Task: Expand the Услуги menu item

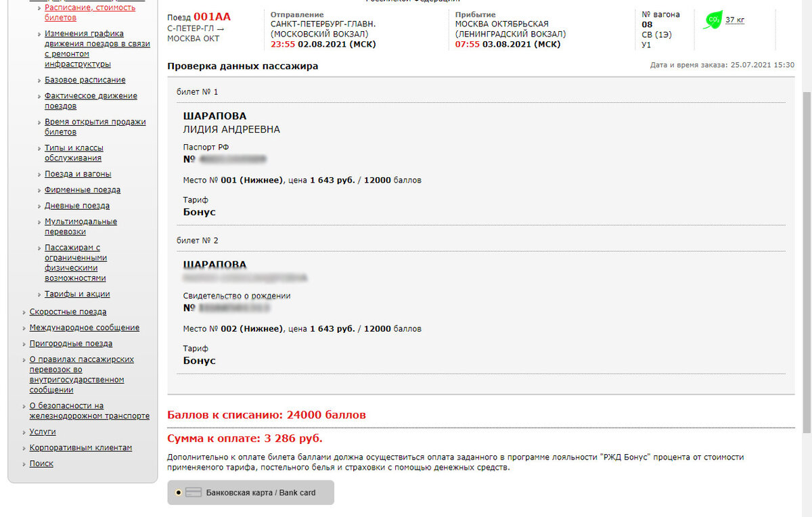Action: (x=43, y=432)
